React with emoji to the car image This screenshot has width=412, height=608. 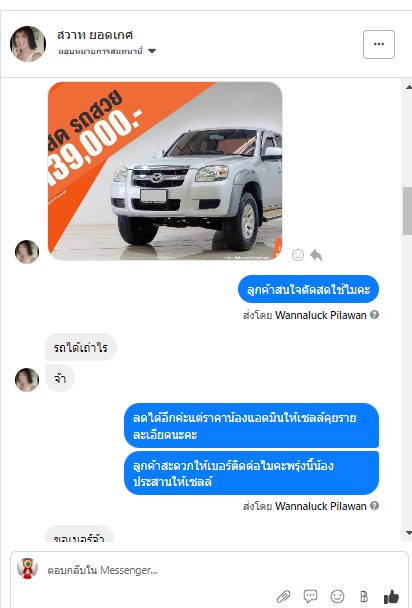tap(298, 255)
